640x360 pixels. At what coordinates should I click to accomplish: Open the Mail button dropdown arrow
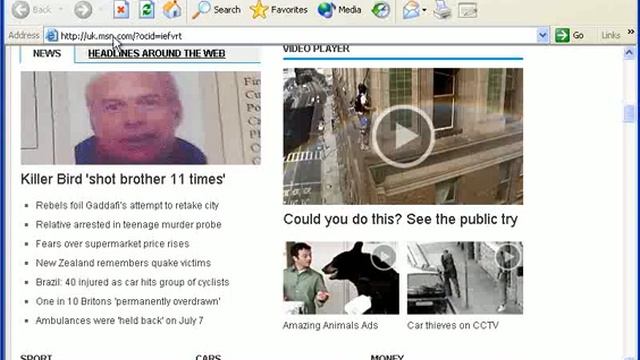424,10
